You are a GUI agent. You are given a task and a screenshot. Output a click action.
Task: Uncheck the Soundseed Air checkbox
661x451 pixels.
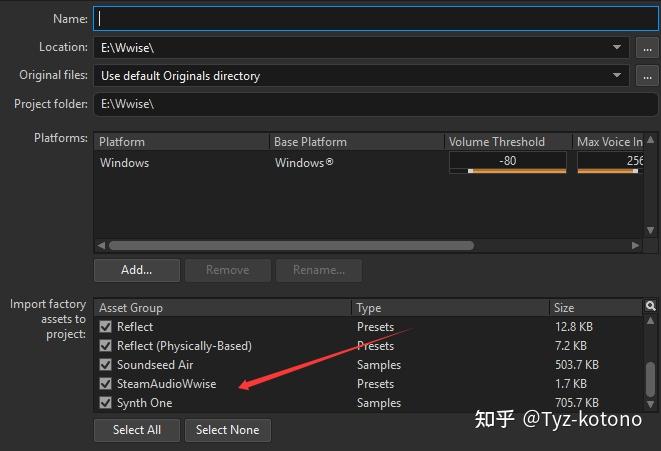pos(105,365)
